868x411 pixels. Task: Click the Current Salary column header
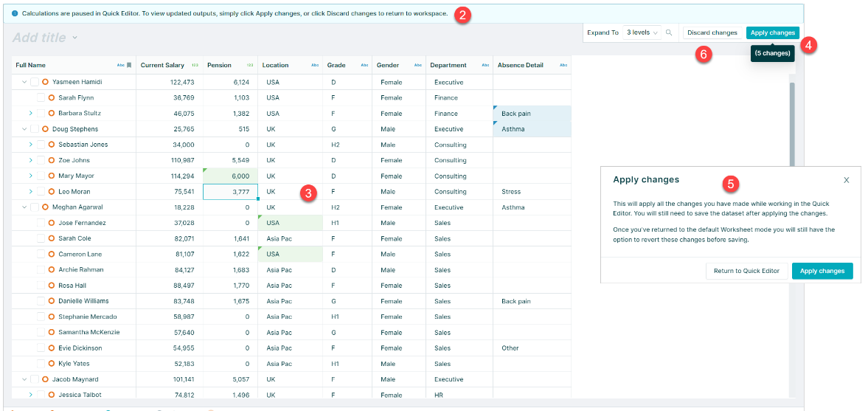tap(170, 65)
